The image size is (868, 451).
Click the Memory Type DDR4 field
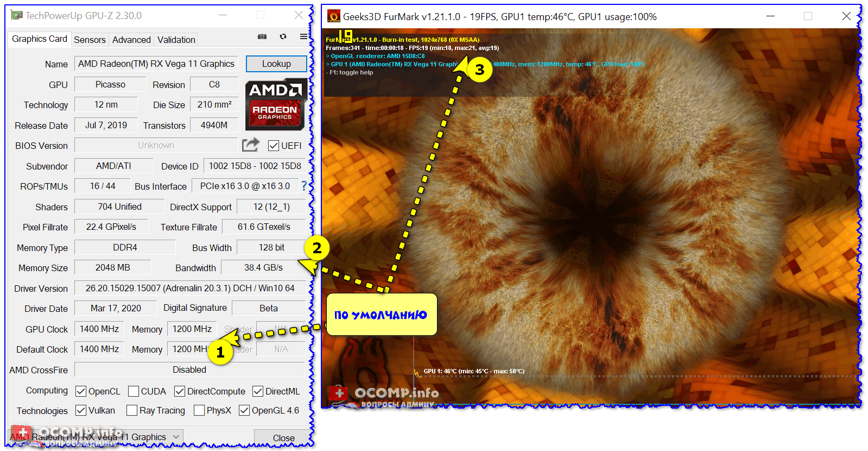tap(125, 247)
